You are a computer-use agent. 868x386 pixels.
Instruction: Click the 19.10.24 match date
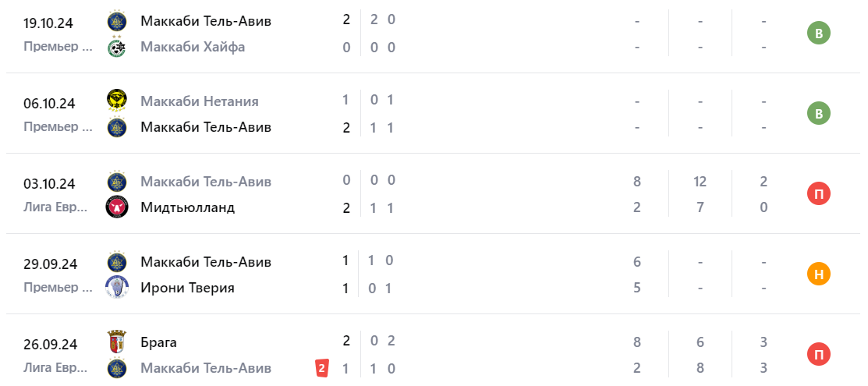[x=49, y=22]
